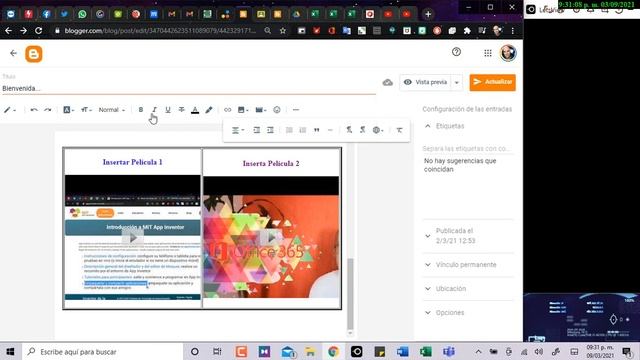640x360 pixels.
Task: Click the Bienvenida title field
Action: [189, 88]
